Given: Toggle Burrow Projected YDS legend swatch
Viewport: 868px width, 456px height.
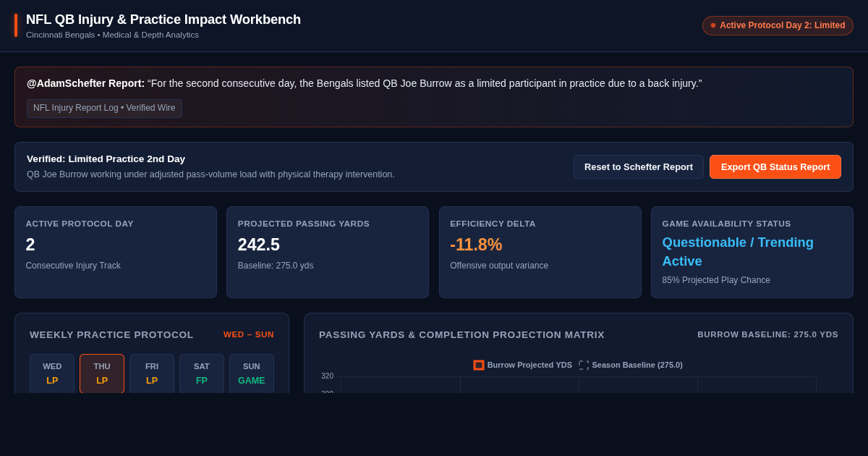Looking at the screenshot, I should [x=478, y=365].
